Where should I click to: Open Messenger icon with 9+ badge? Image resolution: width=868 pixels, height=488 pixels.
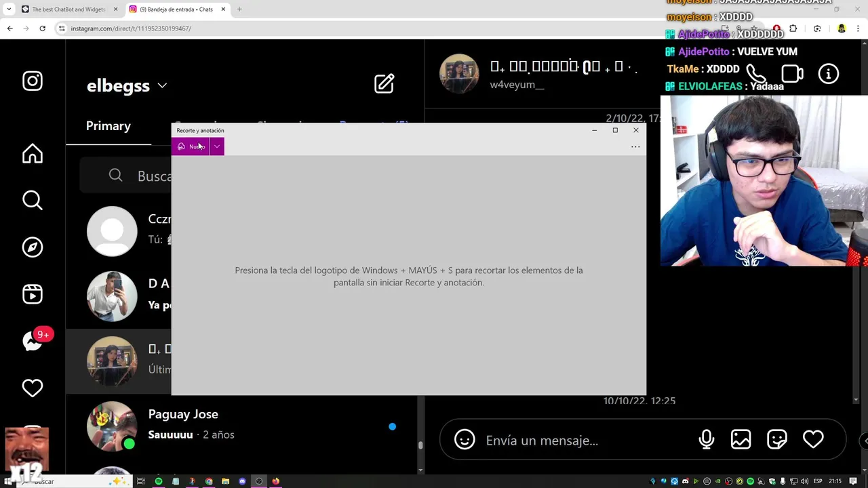click(x=34, y=340)
